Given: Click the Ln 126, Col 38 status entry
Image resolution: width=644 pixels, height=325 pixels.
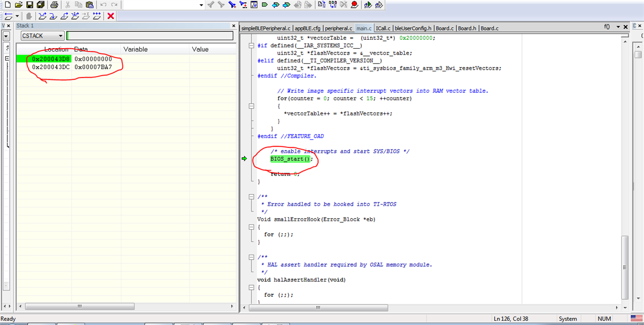Looking at the screenshot, I should pyautogui.click(x=512, y=319).
